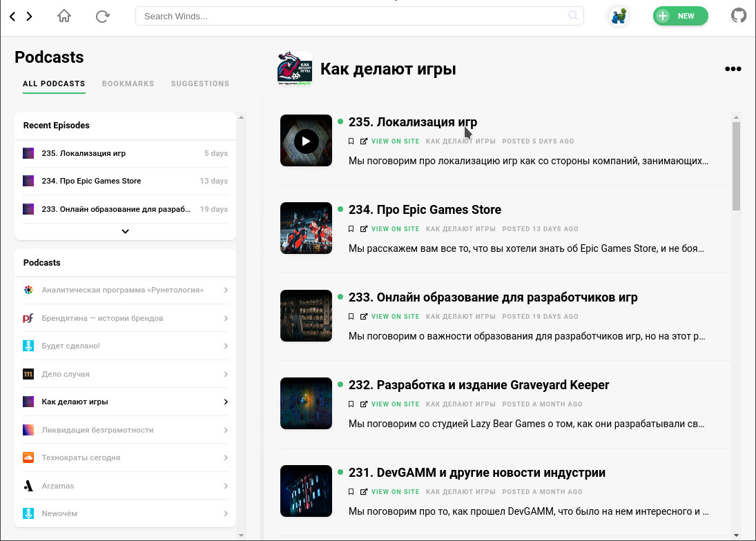Select the Newочём podcast
Image resolution: width=756 pixels, height=541 pixels.
(126, 513)
